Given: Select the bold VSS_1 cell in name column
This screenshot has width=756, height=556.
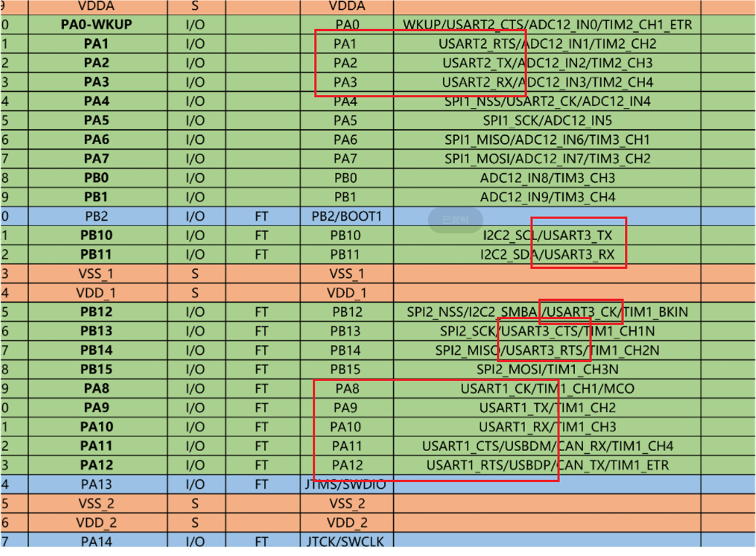Looking at the screenshot, I should (x=96, y=274).
